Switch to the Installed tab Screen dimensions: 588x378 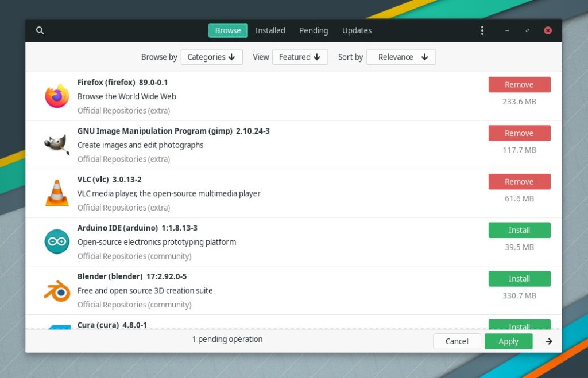click(270, 30)
